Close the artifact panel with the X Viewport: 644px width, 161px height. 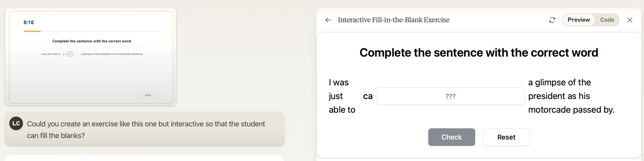(x=630, y=20)
